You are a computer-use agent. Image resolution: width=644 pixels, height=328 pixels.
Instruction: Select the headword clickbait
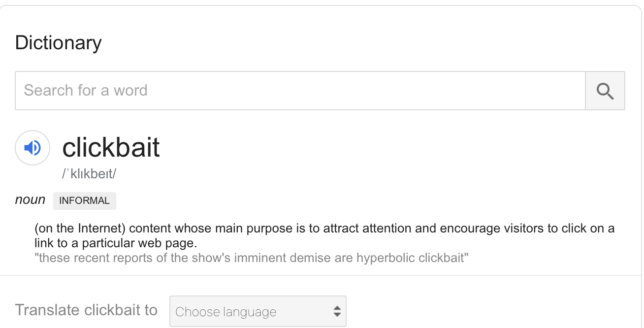111,147
